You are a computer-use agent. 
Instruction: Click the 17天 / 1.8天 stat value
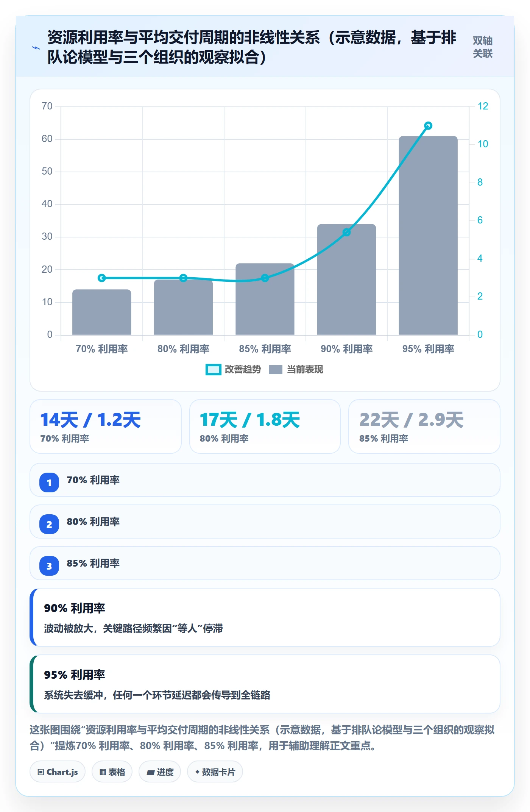pyautogui.click(x=250, y=420)
